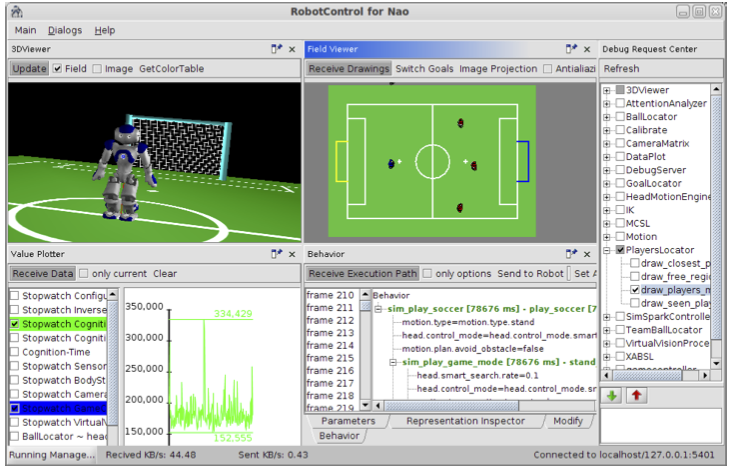The width and height of the screenshot is (734, 471).
Task: Open the Main menu
Action: point(25,30)
